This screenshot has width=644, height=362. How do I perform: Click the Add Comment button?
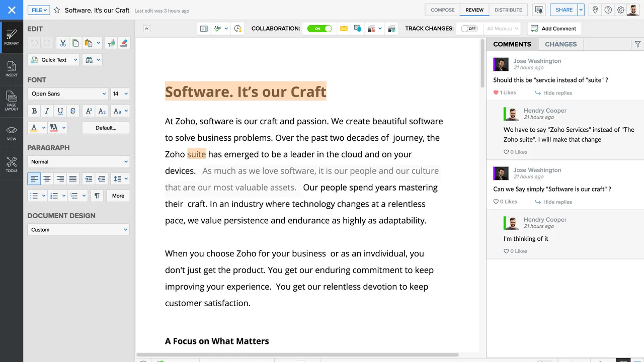[x=554, y=29]
